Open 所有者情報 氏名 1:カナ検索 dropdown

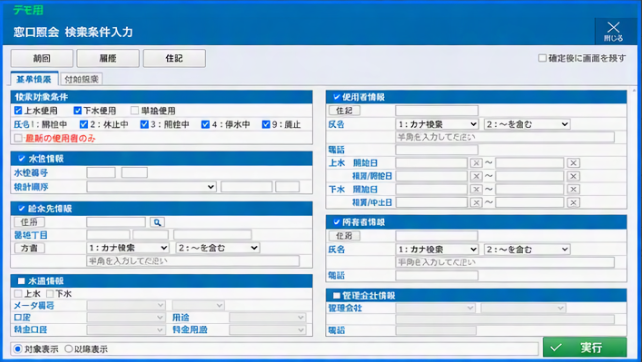(437, 249)
